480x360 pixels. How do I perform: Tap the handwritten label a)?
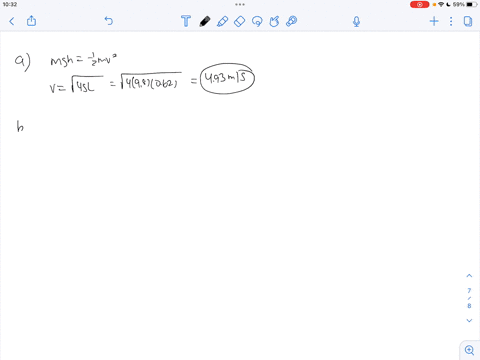(x=23, y=62)
